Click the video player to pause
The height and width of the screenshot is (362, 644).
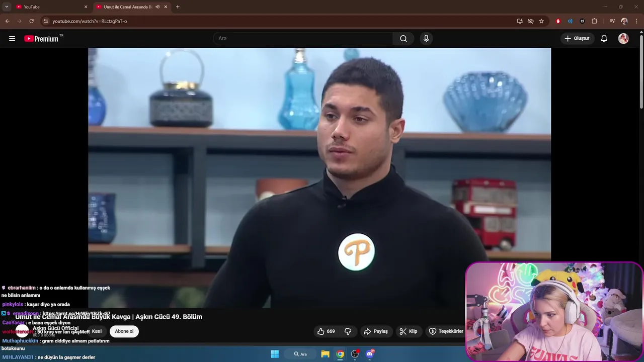coord(319,178)
